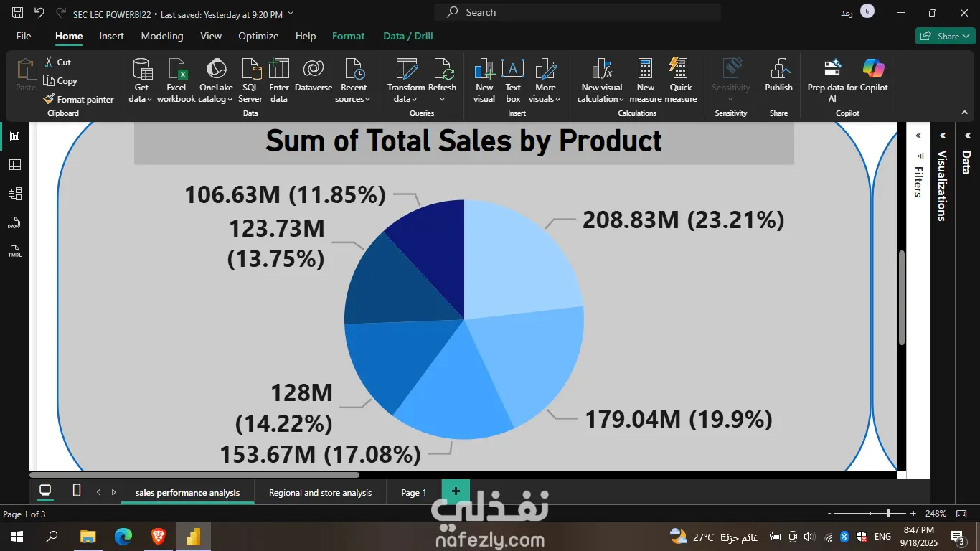Switch to desktop layout view
Screen dimensions: 980x551
click(x=45, y=490)
